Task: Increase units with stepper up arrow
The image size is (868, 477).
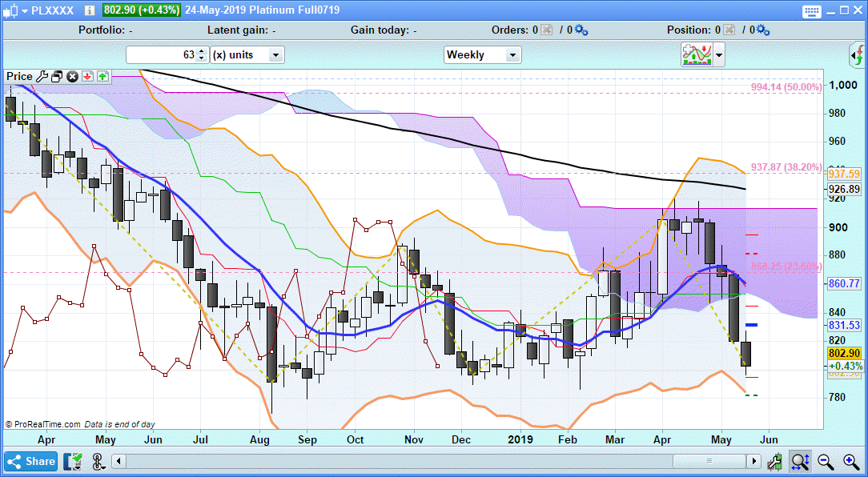Action: tap(202, 51)
